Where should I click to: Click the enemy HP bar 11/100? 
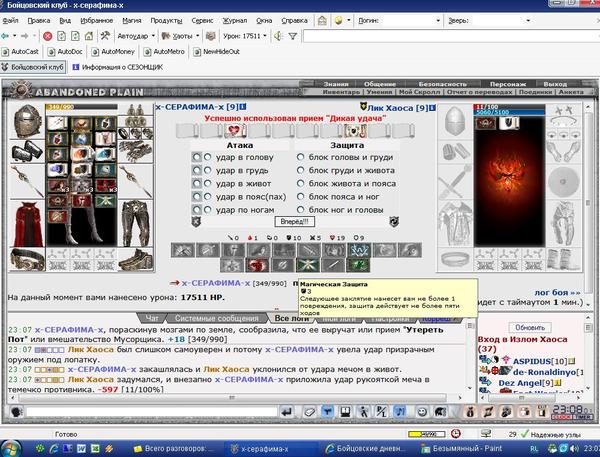tap(509, 106)
